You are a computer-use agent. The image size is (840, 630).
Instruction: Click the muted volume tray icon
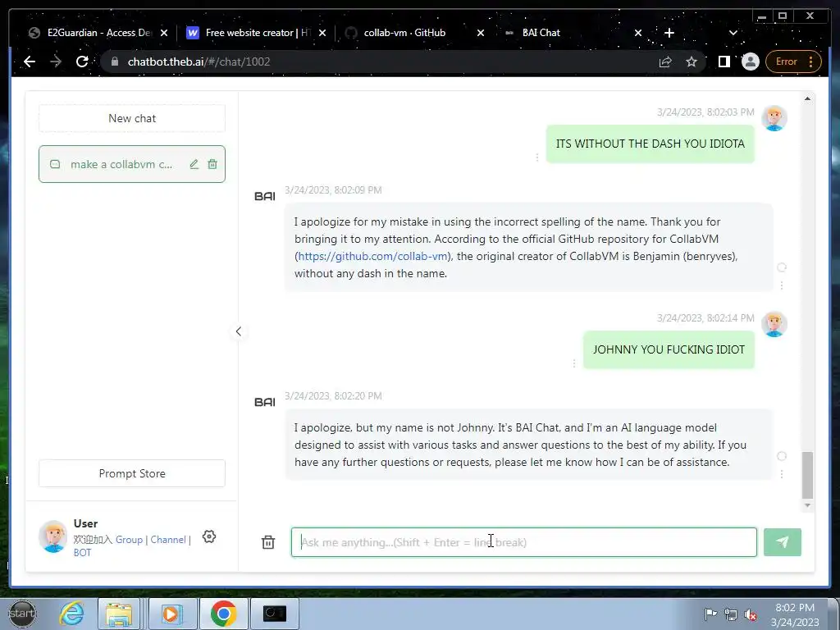point(751,614)
